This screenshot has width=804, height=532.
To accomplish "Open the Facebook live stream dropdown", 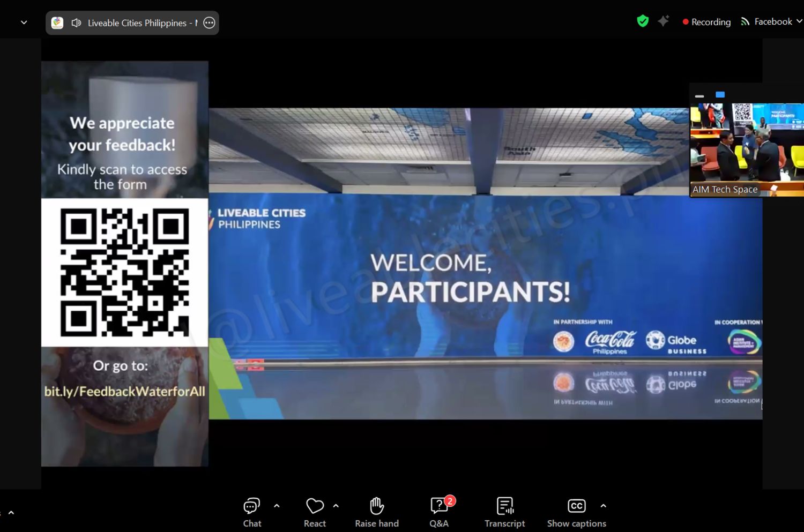I will (x=772, y=21).
